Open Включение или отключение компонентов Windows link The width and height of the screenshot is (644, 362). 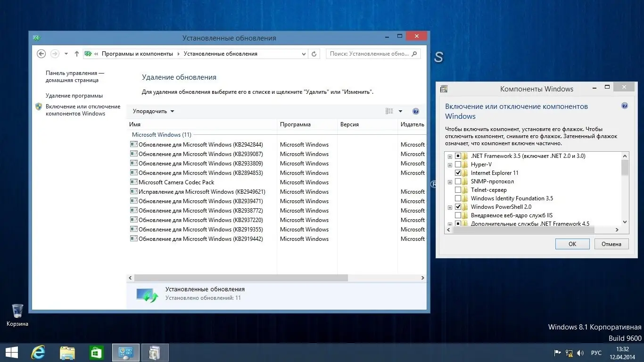click(83, 110)
